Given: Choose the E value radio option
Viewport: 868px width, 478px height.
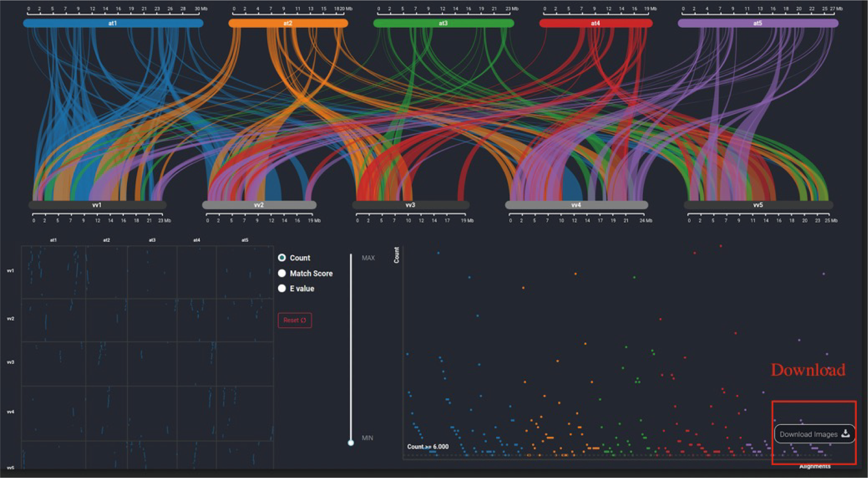Looking at the screenshot, I should pyautogui.click(x=282, y=288).
